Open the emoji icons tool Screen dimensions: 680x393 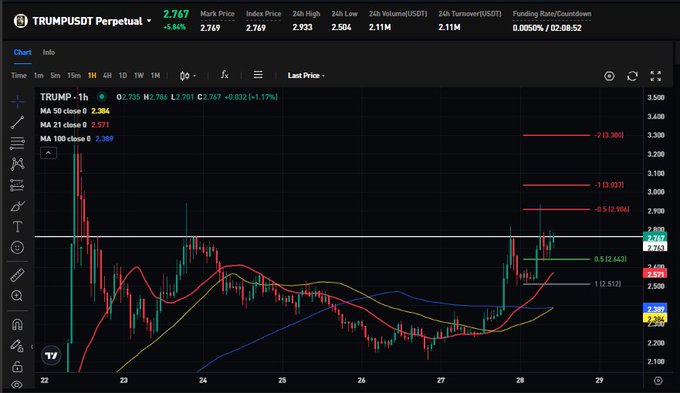[17, 247]
